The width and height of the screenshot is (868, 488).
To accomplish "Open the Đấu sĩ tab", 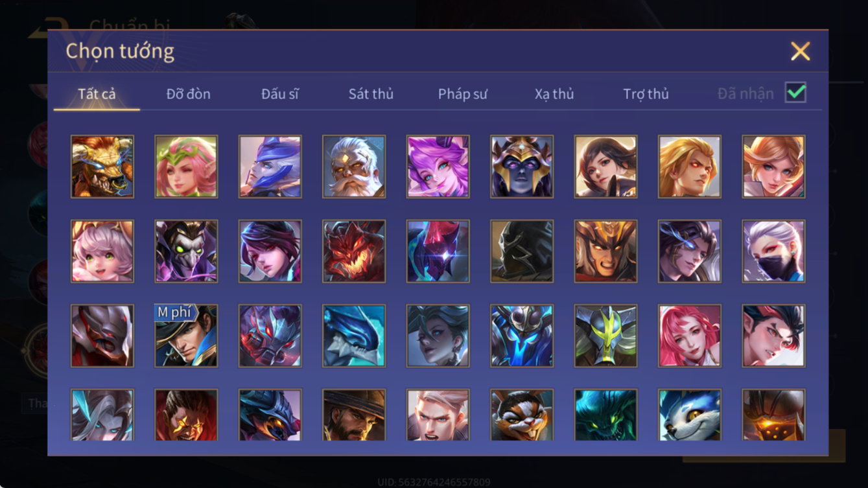I will point(280,94).
